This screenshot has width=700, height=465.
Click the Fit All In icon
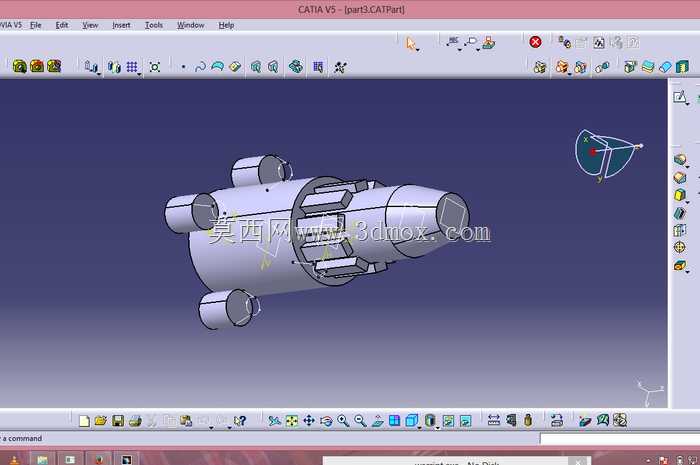pos(292,421)
